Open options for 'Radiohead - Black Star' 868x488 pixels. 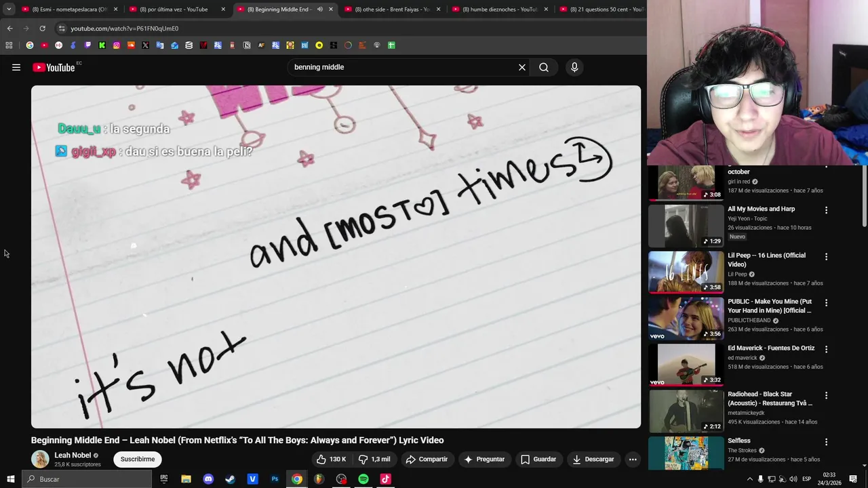[826, 395]
